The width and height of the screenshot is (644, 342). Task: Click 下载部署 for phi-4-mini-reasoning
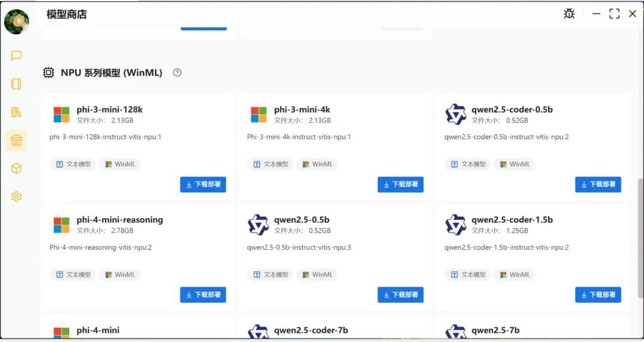(x=203, y=295)
